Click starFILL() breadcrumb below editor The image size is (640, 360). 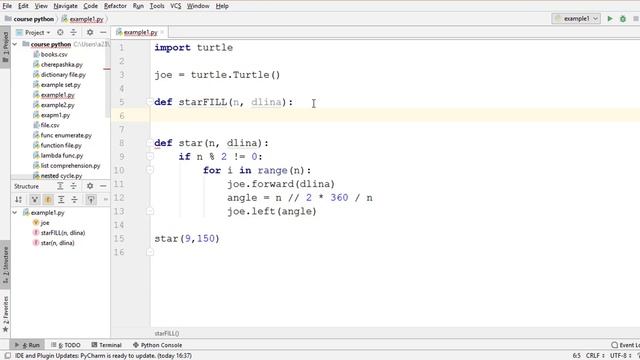167,333
